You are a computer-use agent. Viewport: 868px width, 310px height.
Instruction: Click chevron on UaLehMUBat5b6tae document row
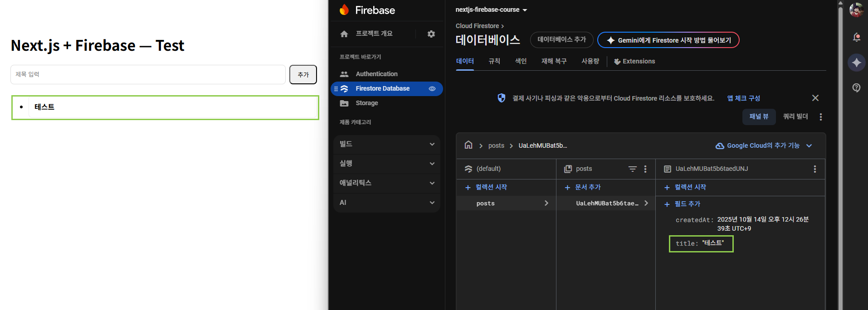pos(646,203)
